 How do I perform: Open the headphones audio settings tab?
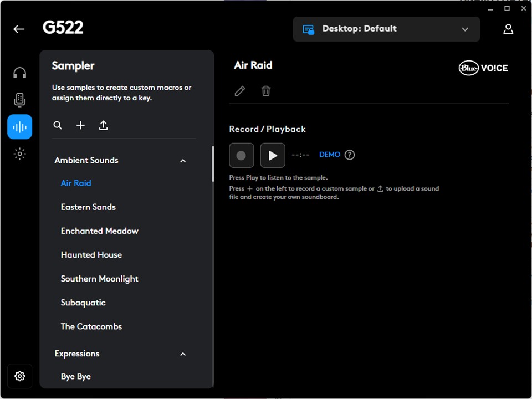tap(20, 73)
